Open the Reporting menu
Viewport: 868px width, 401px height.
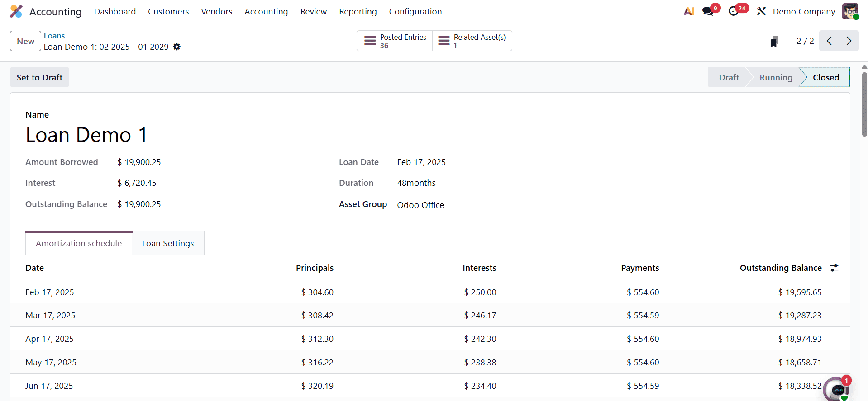tap(358, 11)
